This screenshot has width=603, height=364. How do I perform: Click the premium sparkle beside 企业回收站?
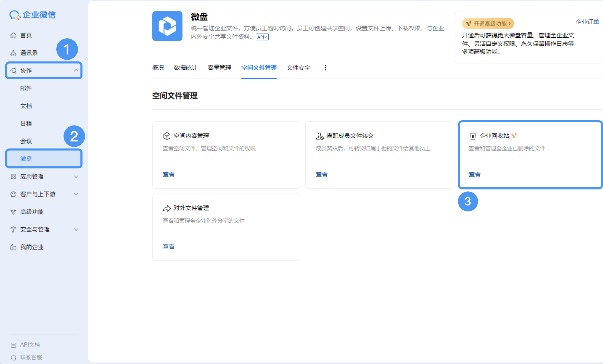point(514,135)
